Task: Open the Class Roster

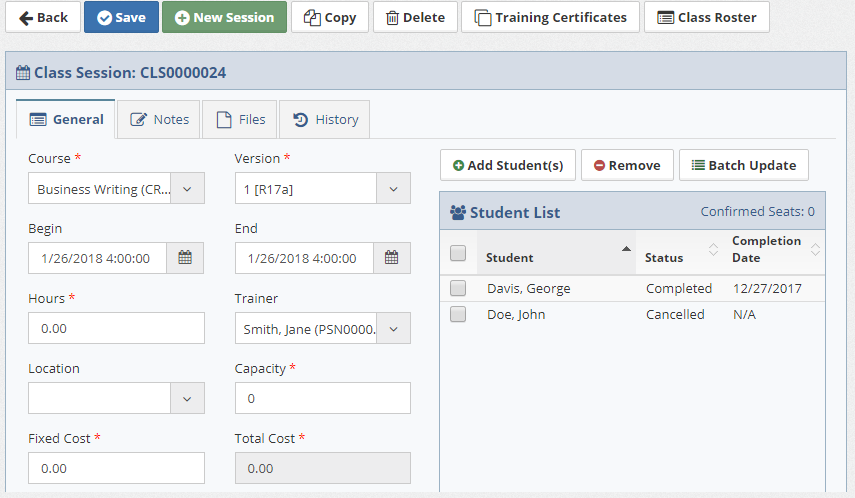Action: (707, 17)
